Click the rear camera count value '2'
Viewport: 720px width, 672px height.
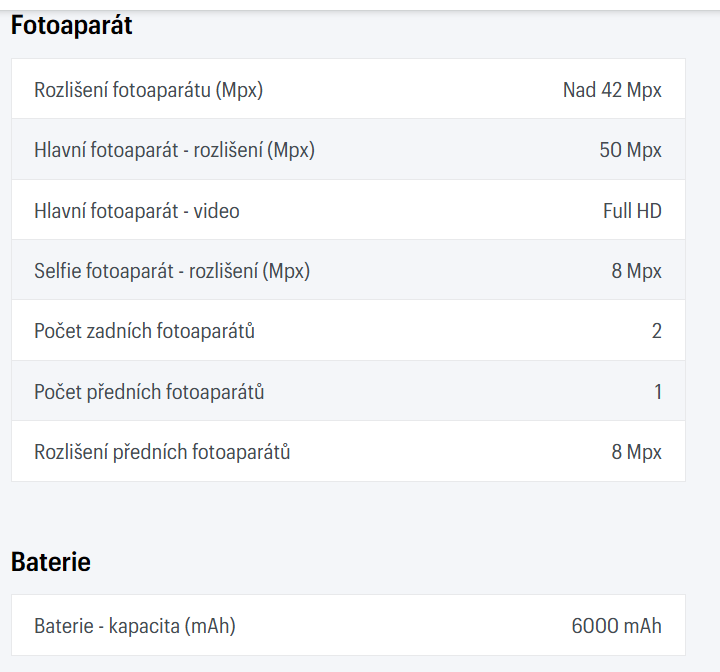pyautogui.click(x=657, y=331)
